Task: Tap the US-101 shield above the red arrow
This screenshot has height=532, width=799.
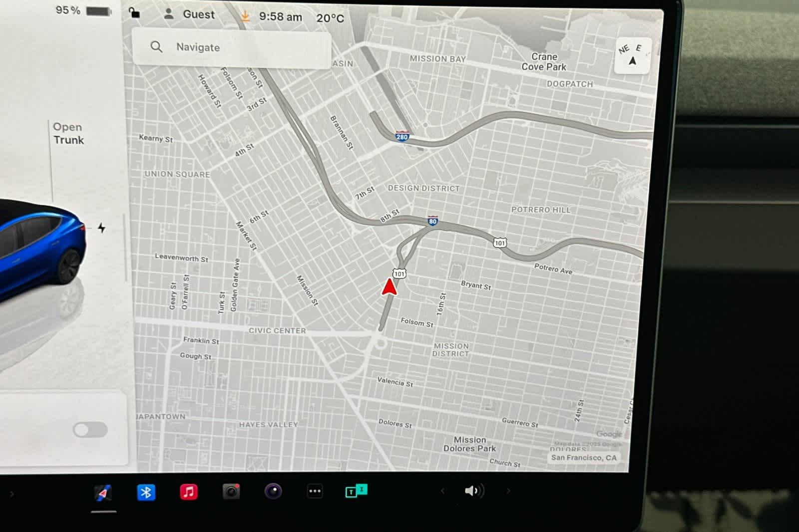Action: pyautogui.click(x=399, y=273)
